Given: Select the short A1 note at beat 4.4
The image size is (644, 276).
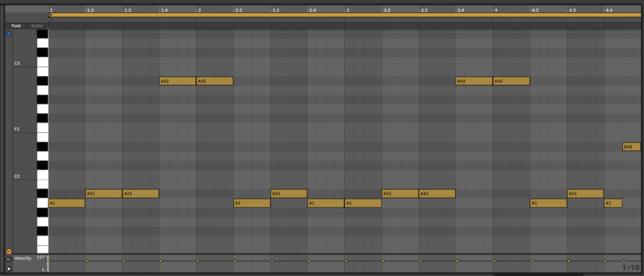Looking at the screenshot, I should pyautogui.click(x=613, y=203).
